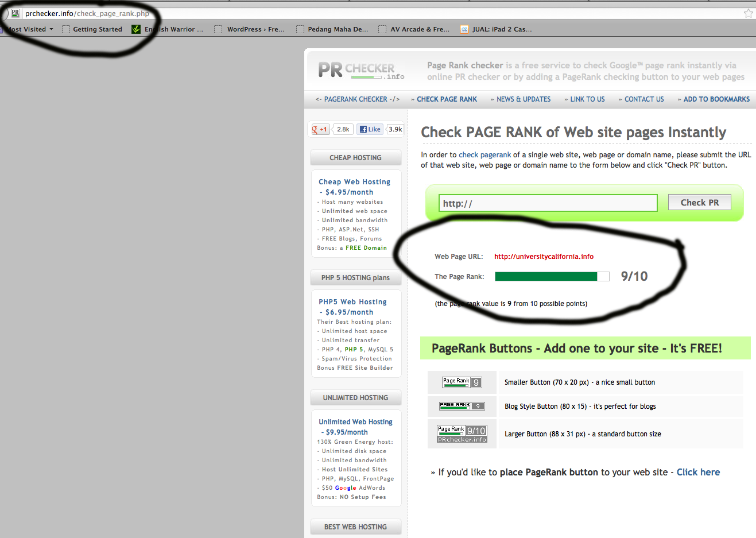Click the 9/10 page rank score
Screen dimensions: 756x538
(634, 276)
